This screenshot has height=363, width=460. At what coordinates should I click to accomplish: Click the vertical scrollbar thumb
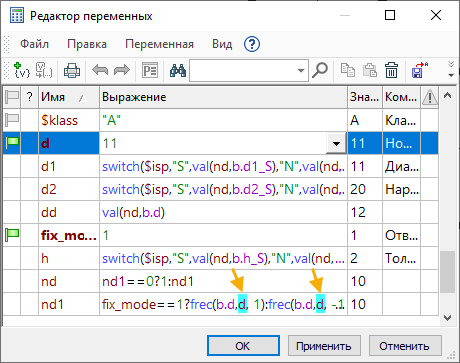pos(447,272)
